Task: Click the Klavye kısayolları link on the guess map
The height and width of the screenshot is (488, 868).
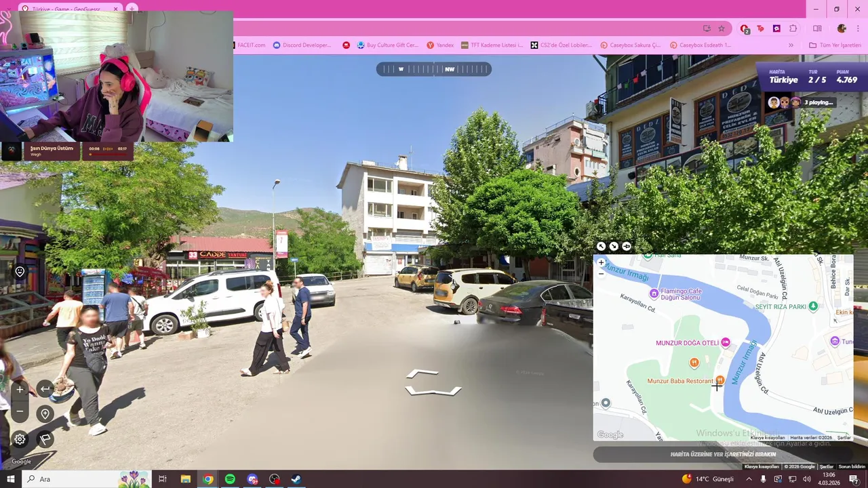Action: click(767, 438)
